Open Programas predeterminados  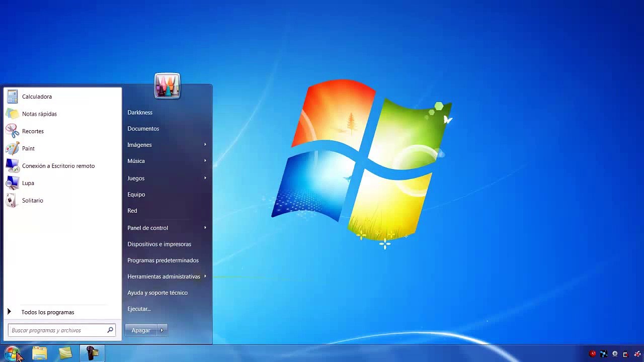point(163,260)
